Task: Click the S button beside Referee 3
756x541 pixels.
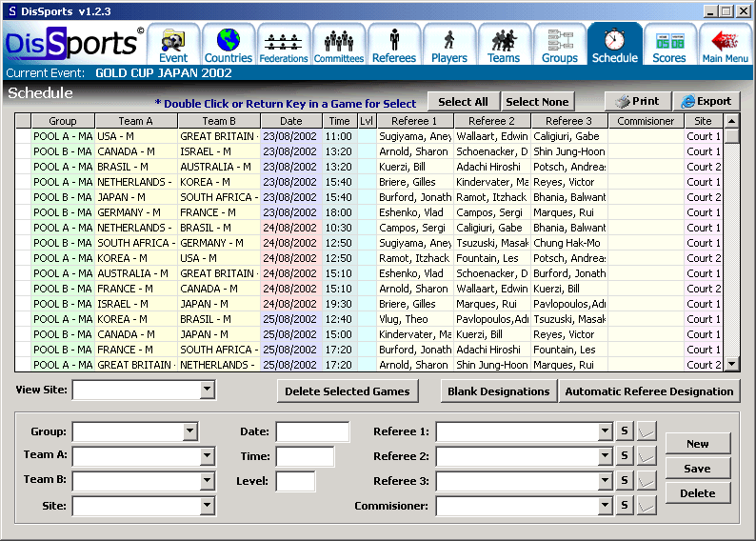Action: [x=625, y=481]
